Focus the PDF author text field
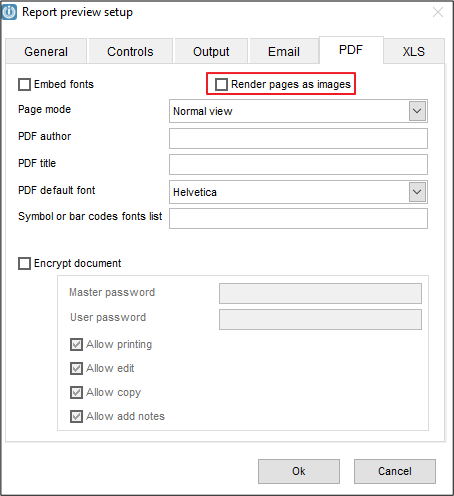Image resolution: width=454 pixels, height=496 pixels. point(298,138)
